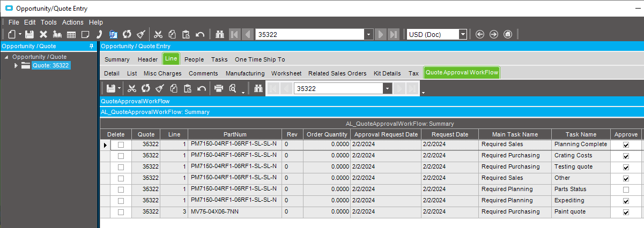The image size is (644, 228).
Task: Save the quote using main toolbar disk icon
Action: (x=30, y=34)
